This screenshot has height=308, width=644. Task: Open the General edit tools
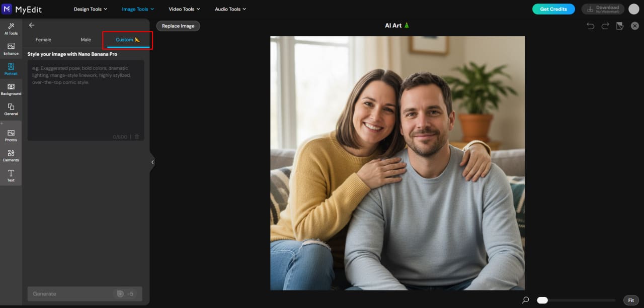pyautogui.click(x=11, y=109)
